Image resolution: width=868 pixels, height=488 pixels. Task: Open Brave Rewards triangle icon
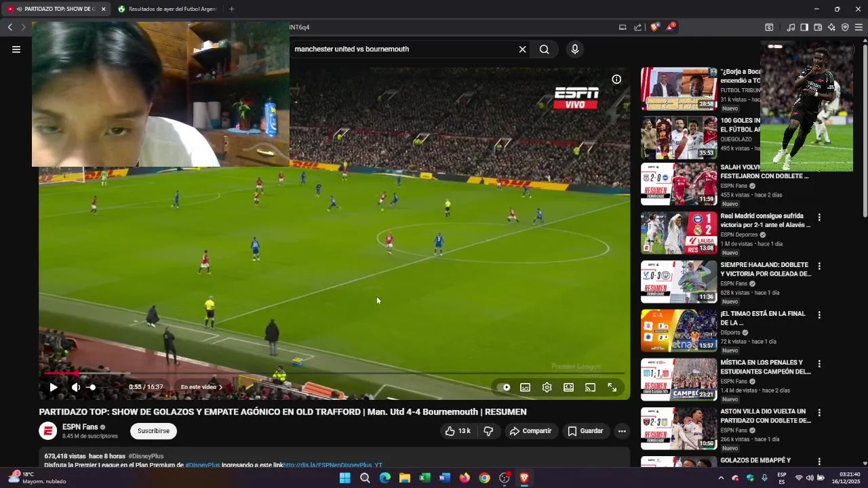pyautogui.click(x=670, y=27)
